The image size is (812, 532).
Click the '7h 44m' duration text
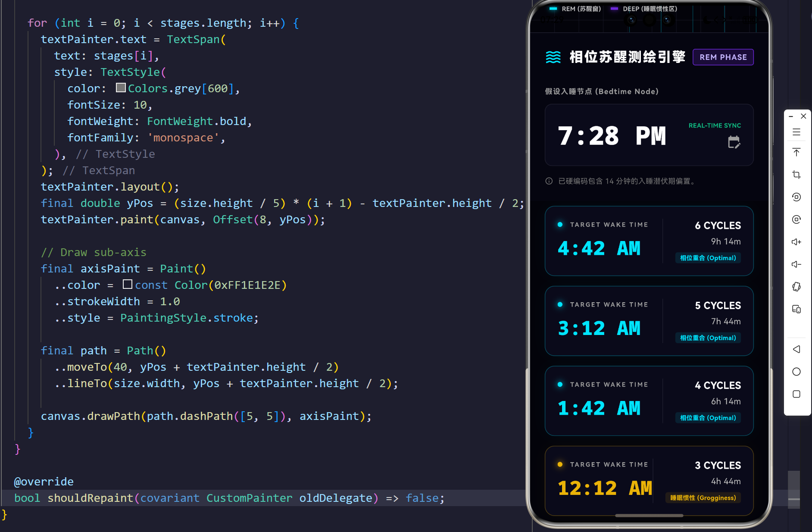coord(726,321)
